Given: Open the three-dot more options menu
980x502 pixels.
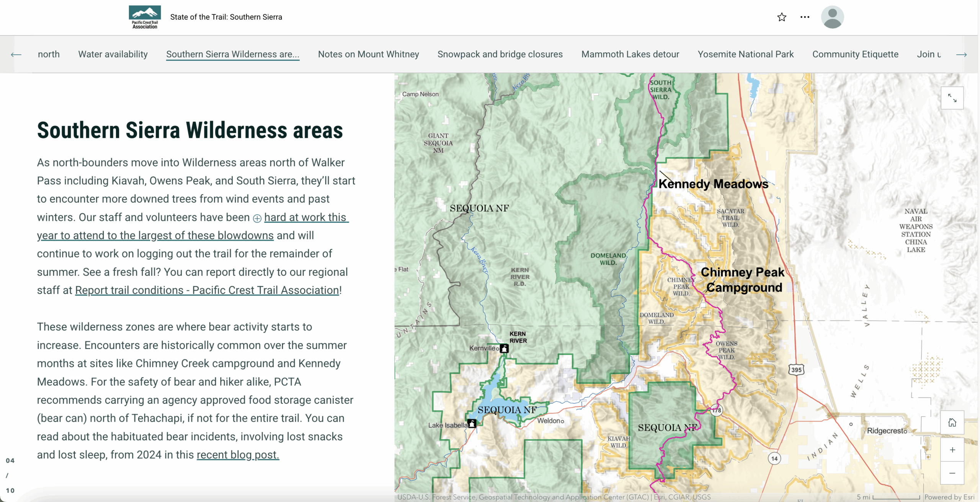Looking at the screenshot, I should coord(805,17).
